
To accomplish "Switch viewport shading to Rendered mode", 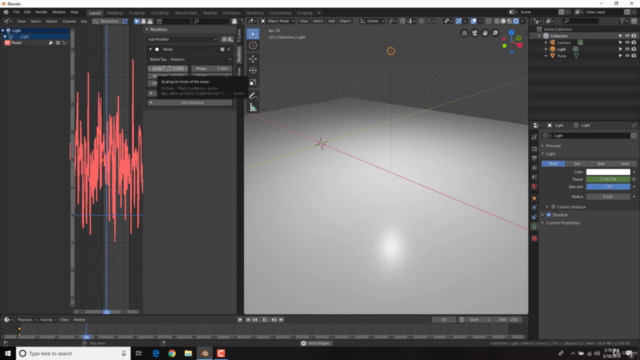I will pyautogui.click(x=516, y=21).
